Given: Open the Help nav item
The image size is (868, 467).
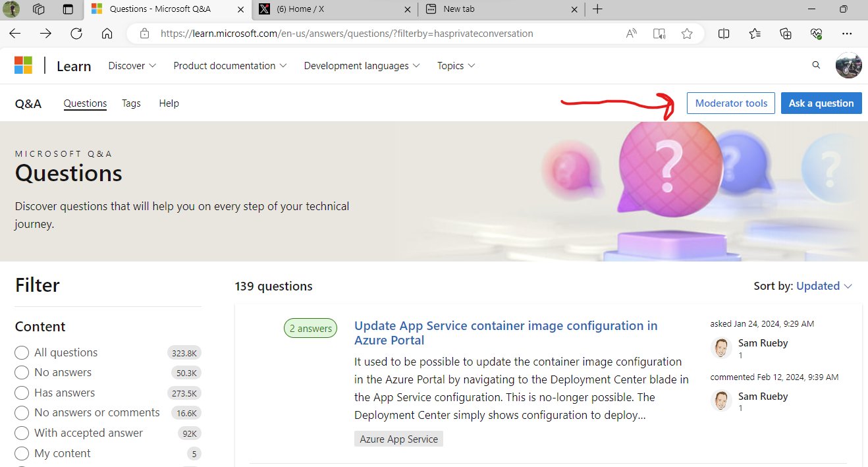Looking at the screenshot, I should point(169,103).
